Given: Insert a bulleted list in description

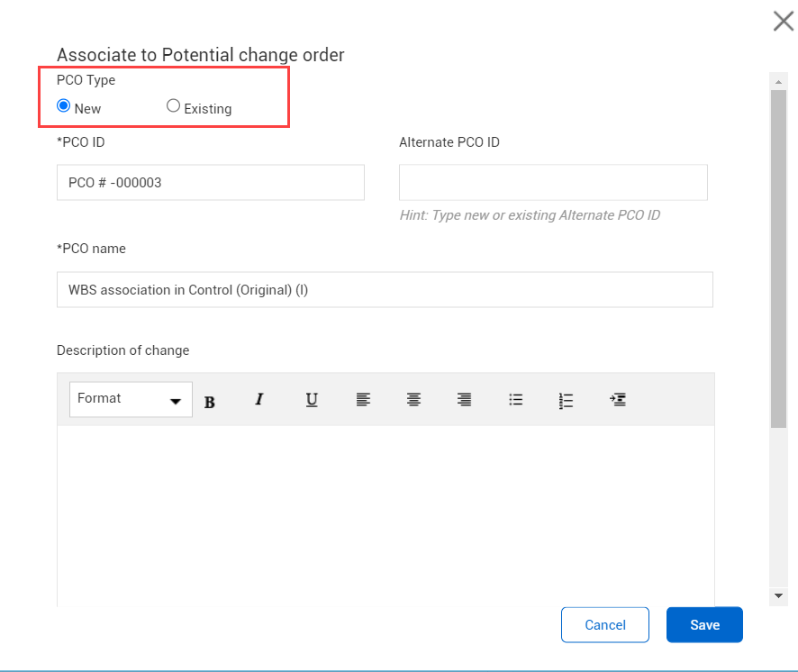Looking at the screenshot, I should [515, 400].
